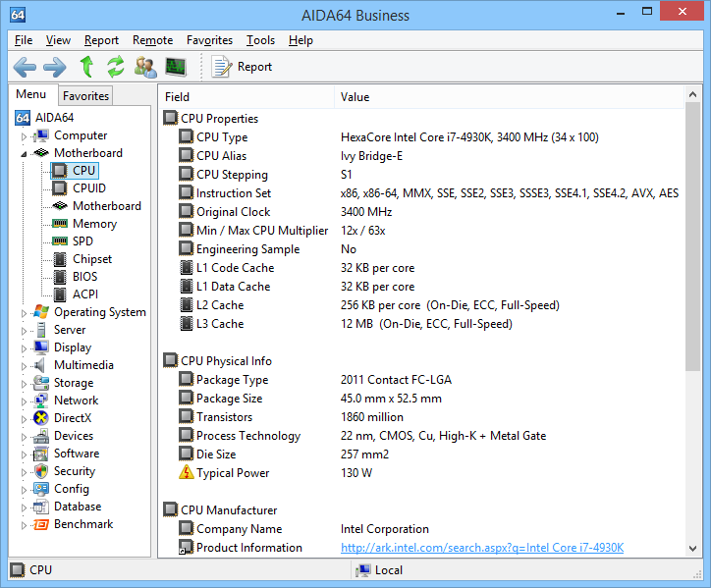Click the Value column header

(355, 97)
